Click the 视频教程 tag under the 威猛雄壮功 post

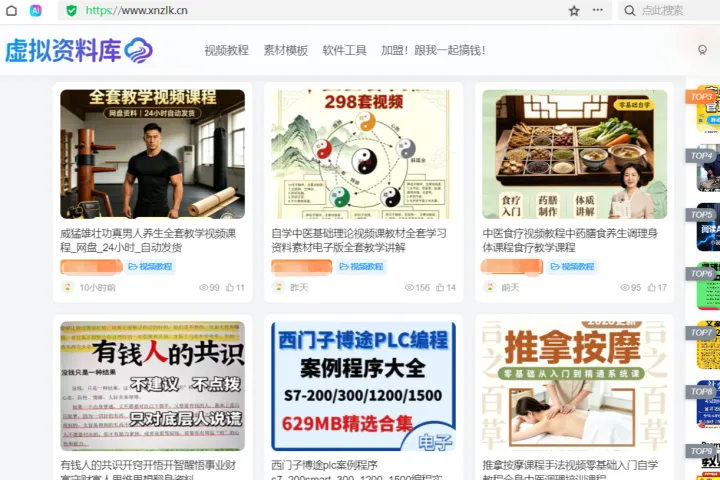click(x=150, y=266)
